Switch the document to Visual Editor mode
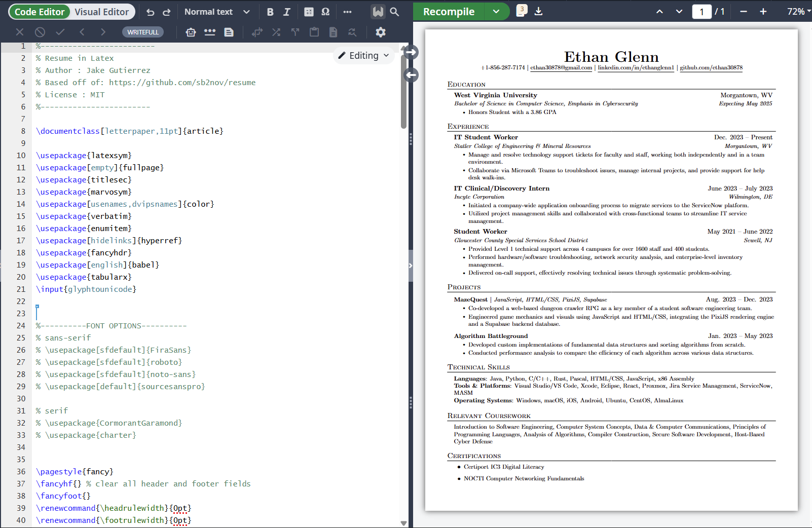The image size is (812, 528). [101, 11]
